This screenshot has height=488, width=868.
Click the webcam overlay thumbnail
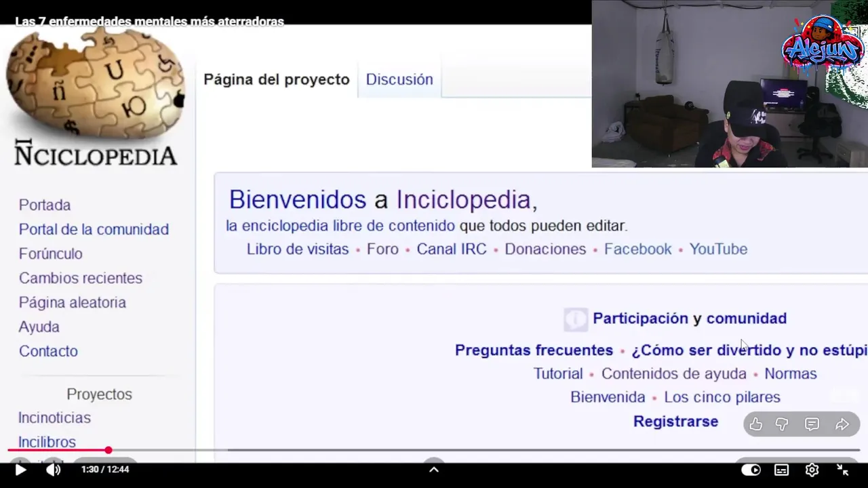coord(730,84)
